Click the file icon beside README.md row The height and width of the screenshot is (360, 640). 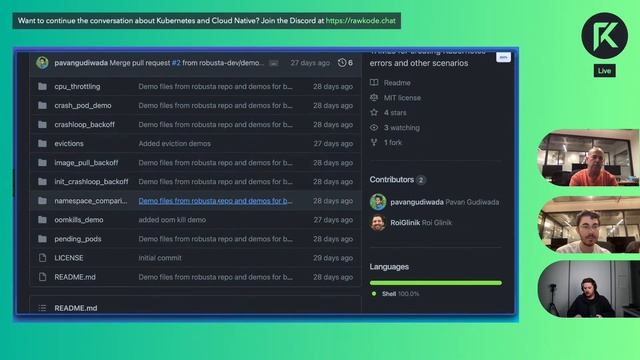[42, 277]
